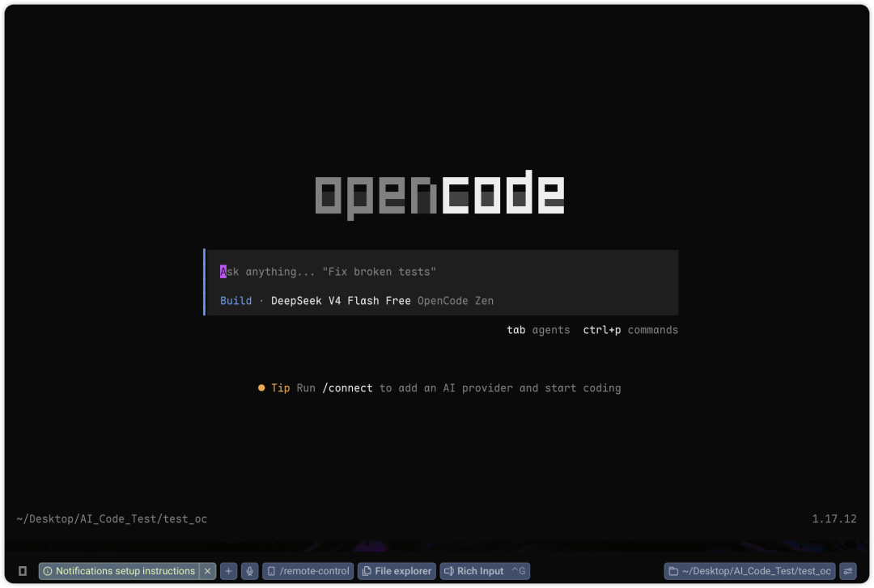The width and height of the screenshot is (874, 588).
Task: Click the 'tab agents' hint
Action: [x=538, y=330]
